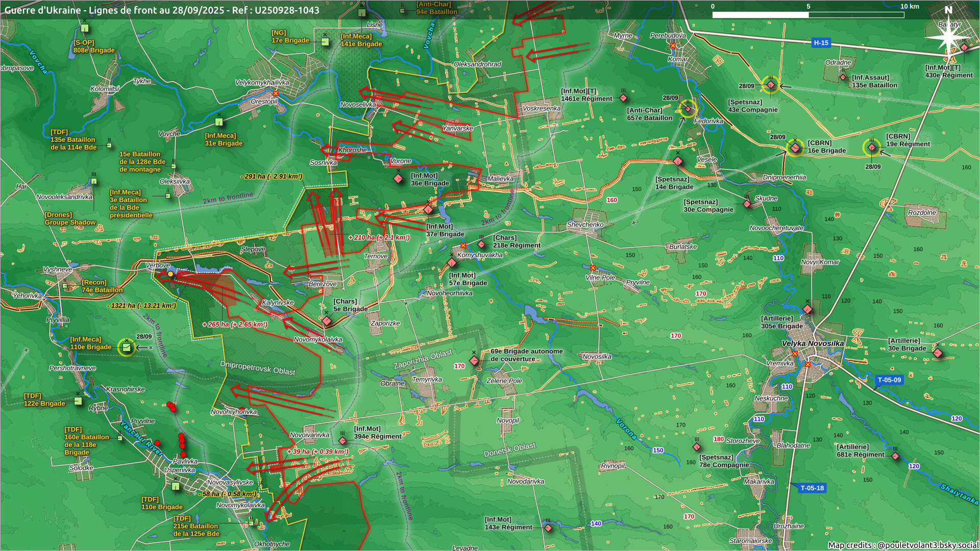Click the Velyka Novosilka town label
The image size is (980, 551).
pyautogui.click(x=813, y=343)
